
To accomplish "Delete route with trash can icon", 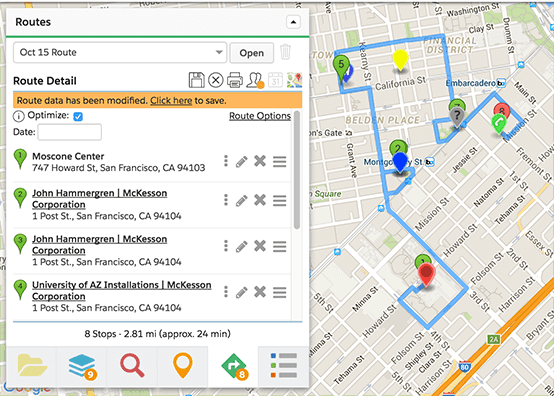I will 285,52.
